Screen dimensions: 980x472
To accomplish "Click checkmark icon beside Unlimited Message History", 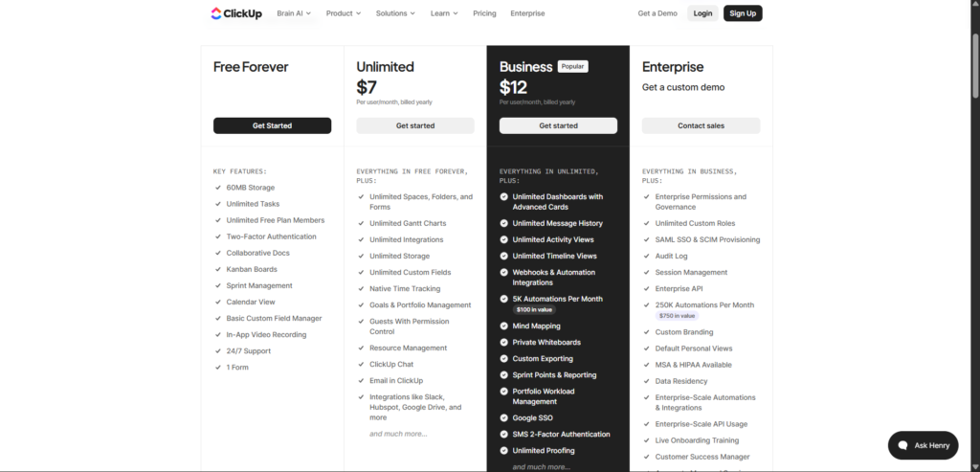I will 503,223.
